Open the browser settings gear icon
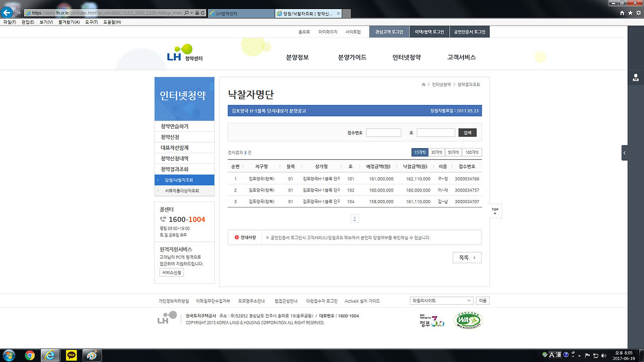Viewport: 644px width, 362px height. (638, 13)
